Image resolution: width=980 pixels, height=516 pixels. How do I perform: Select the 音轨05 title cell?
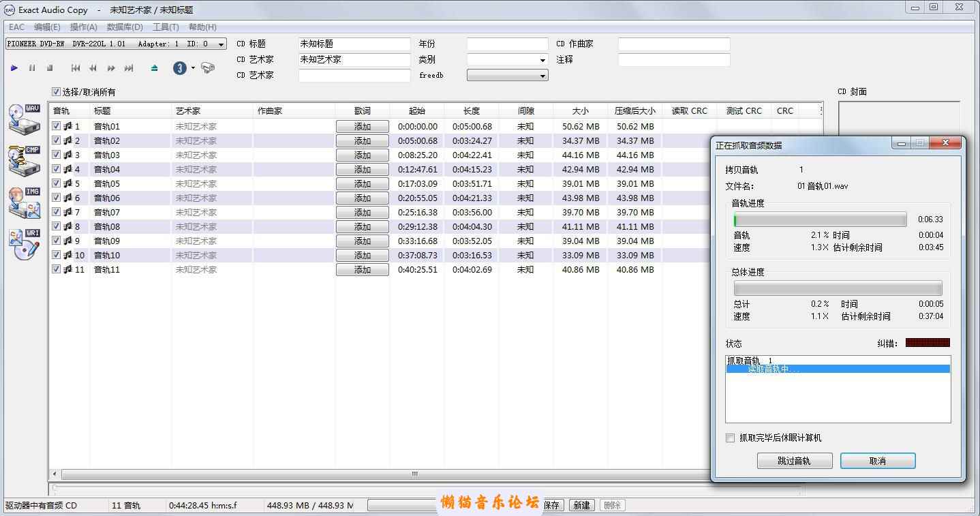[107, 183]
